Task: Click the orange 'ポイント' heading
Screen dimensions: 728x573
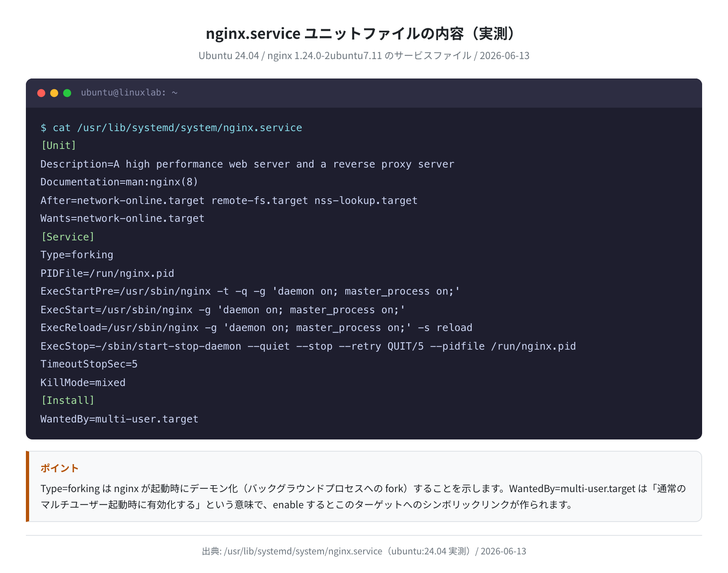Action: click(x=59, y=468)
